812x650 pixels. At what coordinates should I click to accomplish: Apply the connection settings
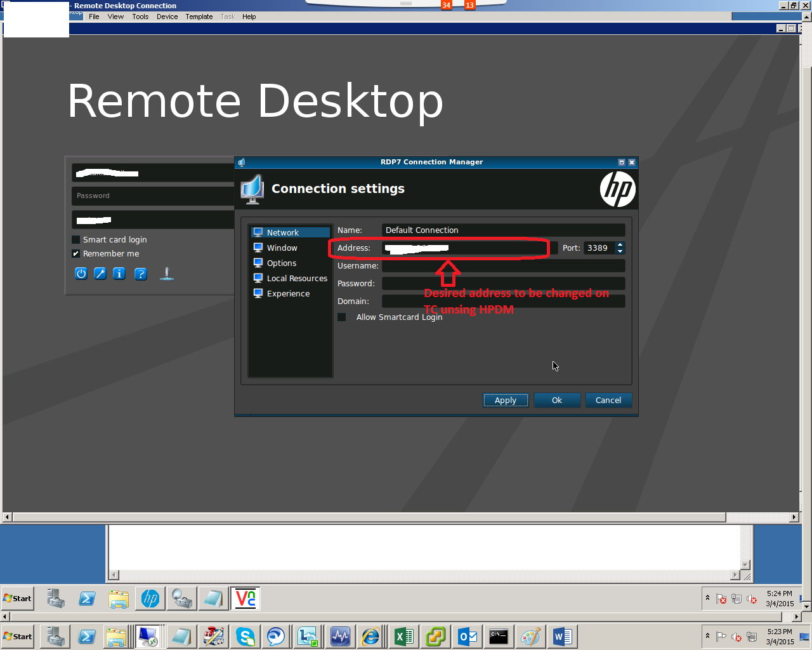click(505, 400)
